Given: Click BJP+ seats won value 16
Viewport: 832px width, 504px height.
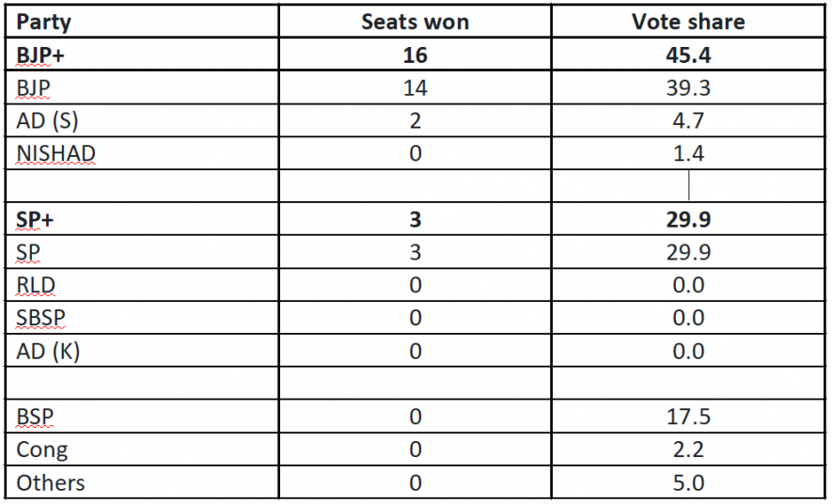Looking at the screenshot, I should pyautogui.click(x=415, y=55).
